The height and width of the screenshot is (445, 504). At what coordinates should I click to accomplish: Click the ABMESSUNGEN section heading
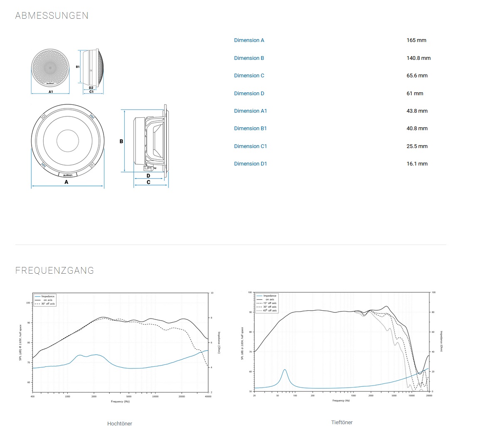tap(52, 16)
